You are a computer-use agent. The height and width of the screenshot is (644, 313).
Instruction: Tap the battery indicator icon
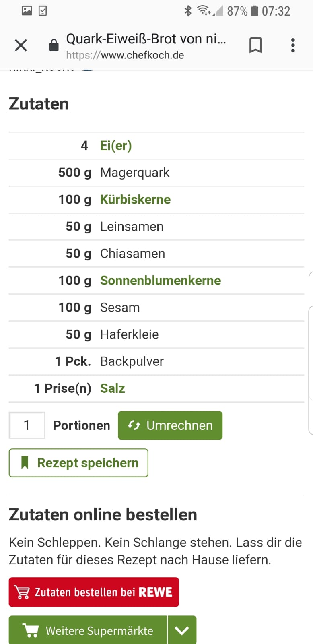[x=255, y=11]
